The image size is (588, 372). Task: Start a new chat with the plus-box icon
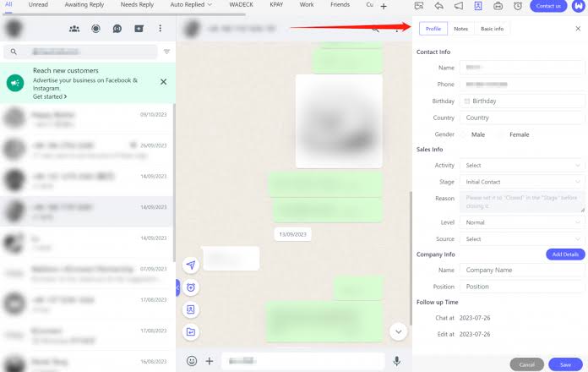pyautogui.click(x=139, y=29)
